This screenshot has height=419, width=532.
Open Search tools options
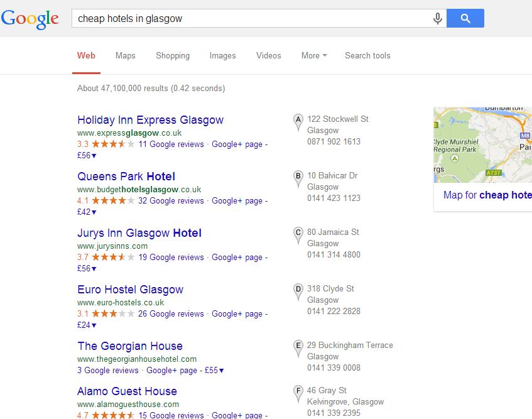367,56
